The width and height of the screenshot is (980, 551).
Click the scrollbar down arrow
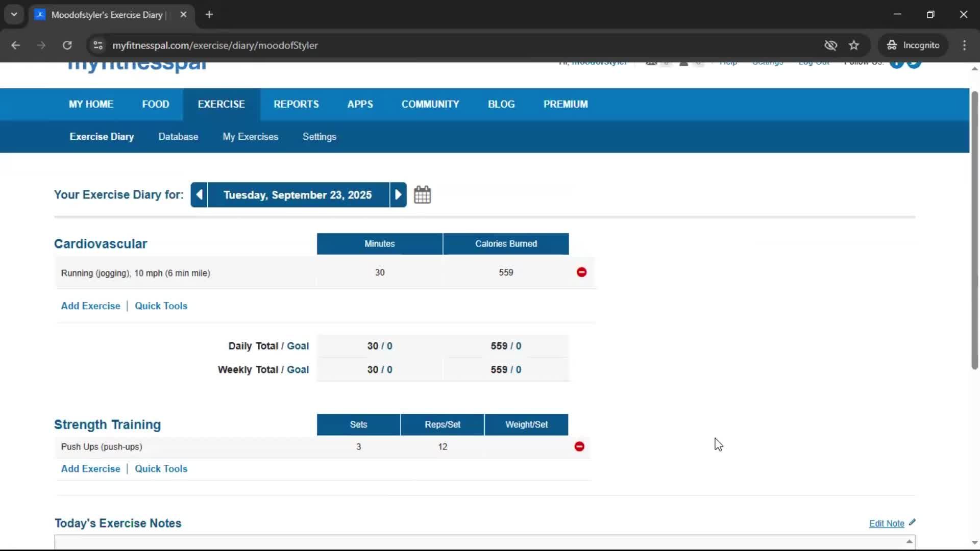(974, 543)
